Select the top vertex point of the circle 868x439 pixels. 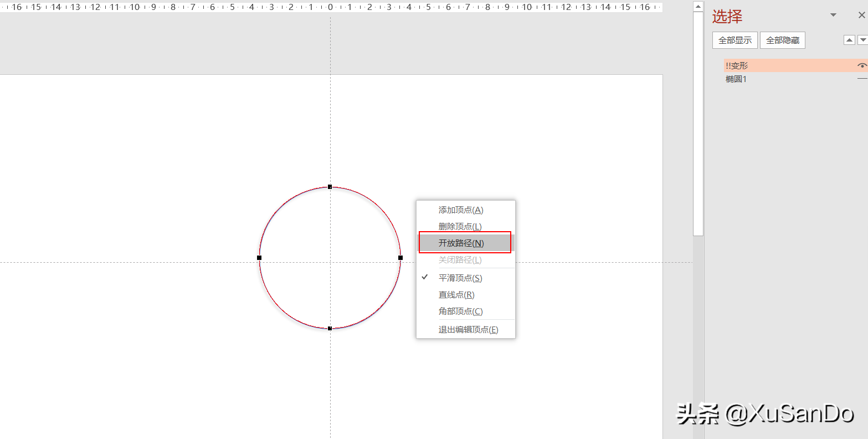330,187
